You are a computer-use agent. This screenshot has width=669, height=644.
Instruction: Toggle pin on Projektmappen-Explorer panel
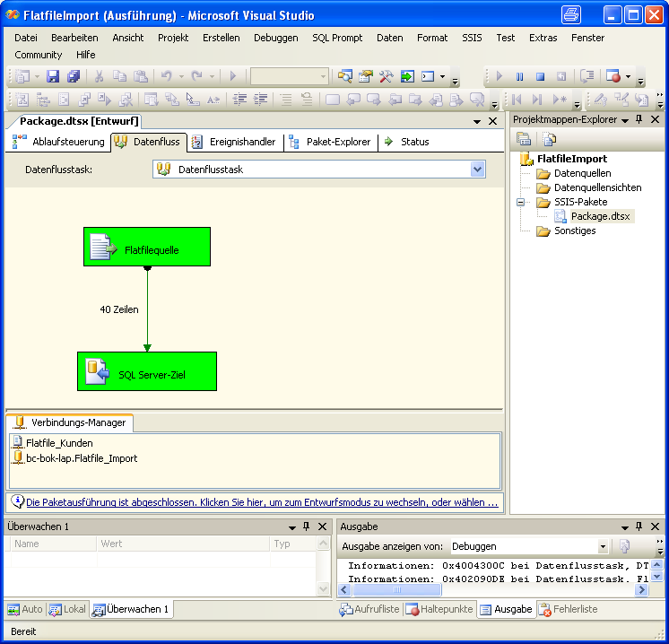[x=639, y=120]
